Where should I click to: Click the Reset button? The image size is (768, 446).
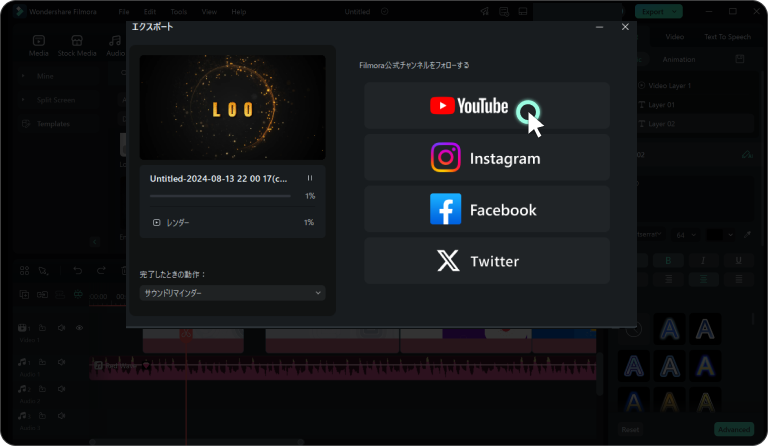pyautogui.click(x=630, y=429)
